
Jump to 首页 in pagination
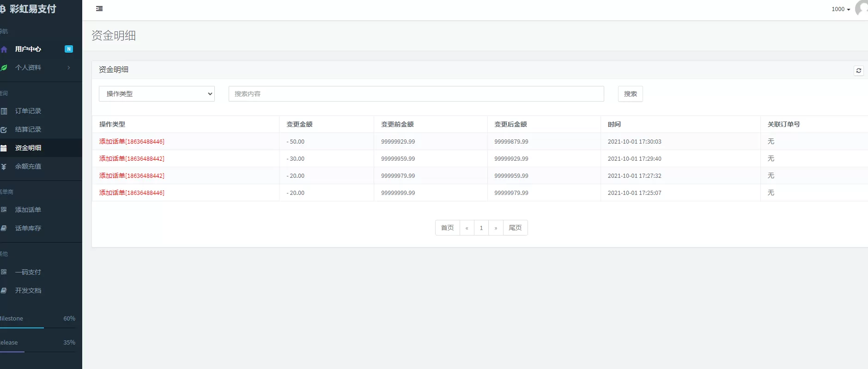tap(447, 228)
